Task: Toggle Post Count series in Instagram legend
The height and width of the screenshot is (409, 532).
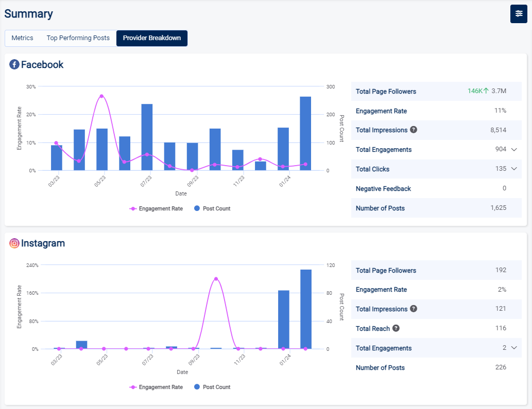Action: click(x=212, y=387)
